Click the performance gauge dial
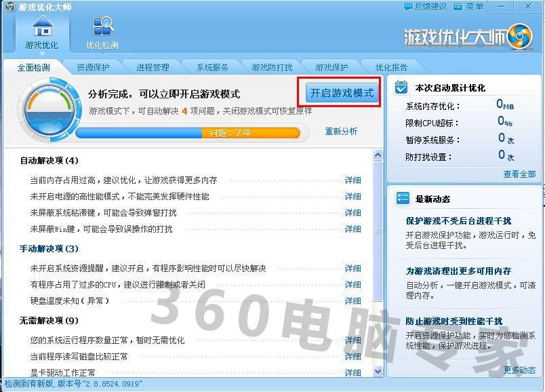 [49, 110]
